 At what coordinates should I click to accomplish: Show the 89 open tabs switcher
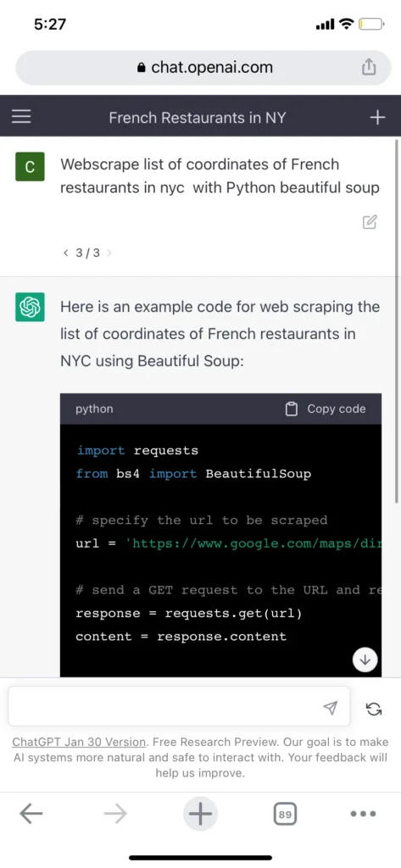pos(285,815)
